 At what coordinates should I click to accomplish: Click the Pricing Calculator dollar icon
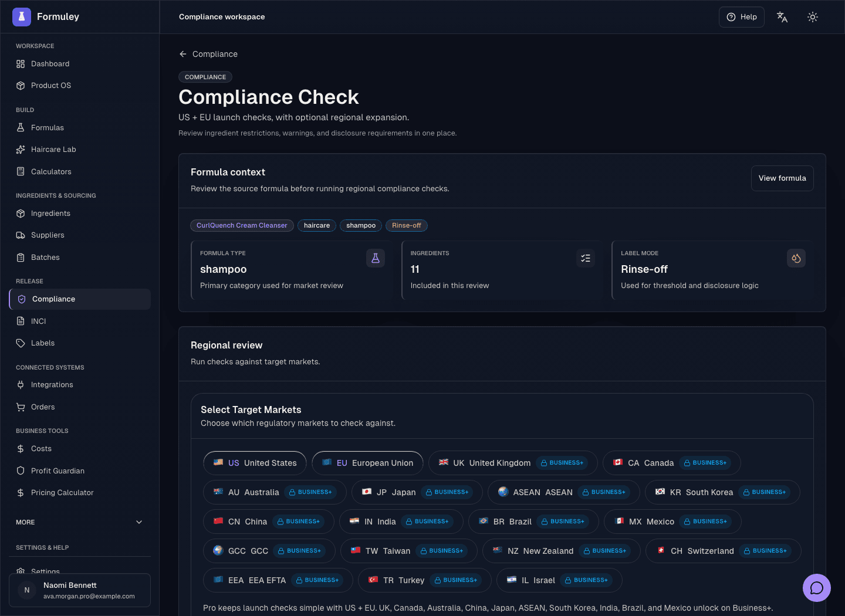[21, 493]
